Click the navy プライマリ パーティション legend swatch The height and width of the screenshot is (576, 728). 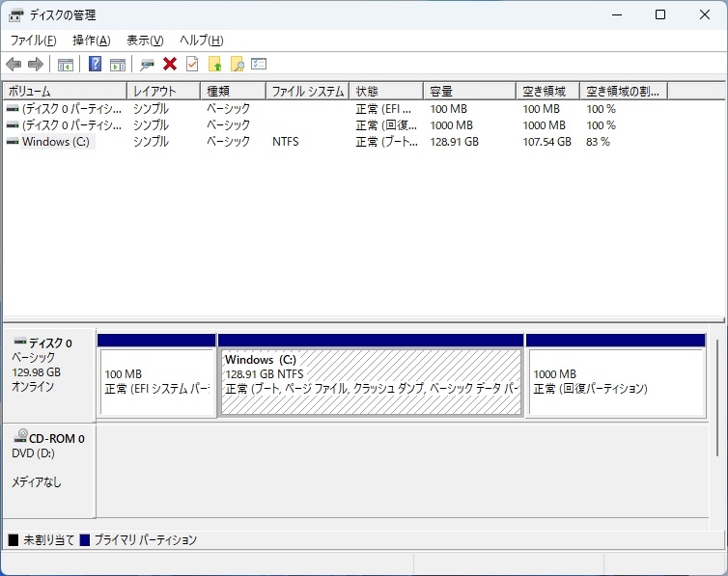pyautogui.click(x=85, y=540)
